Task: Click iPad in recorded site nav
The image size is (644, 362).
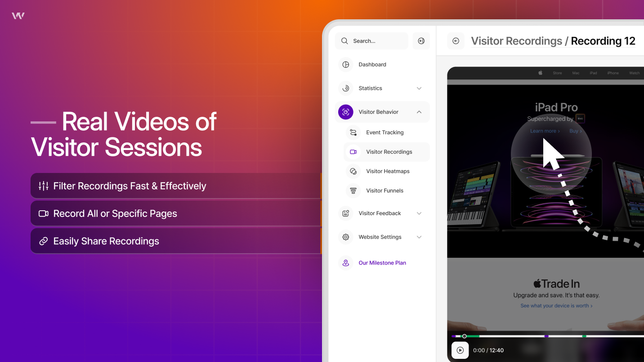Action: pyautogui.click(x=594, y=73)
